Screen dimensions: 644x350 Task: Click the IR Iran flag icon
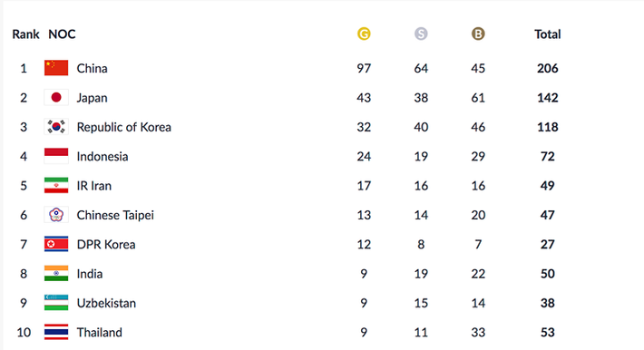pyautogui.click(x=56, y=185)
